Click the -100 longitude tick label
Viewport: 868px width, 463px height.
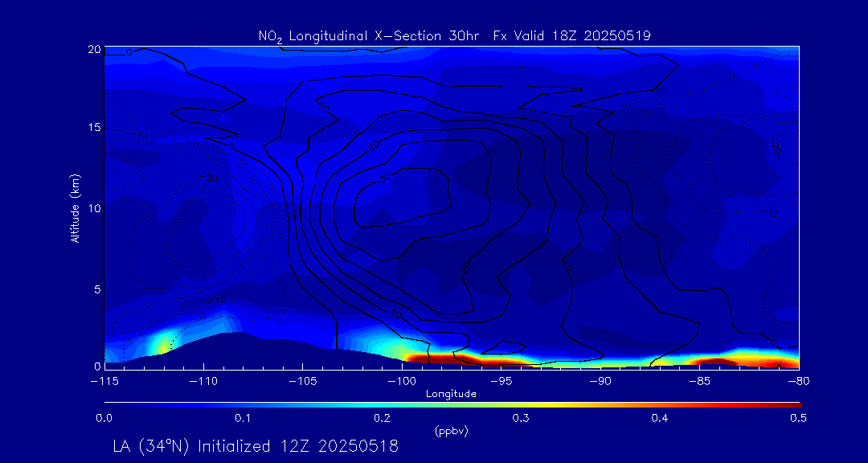[401, 382]
